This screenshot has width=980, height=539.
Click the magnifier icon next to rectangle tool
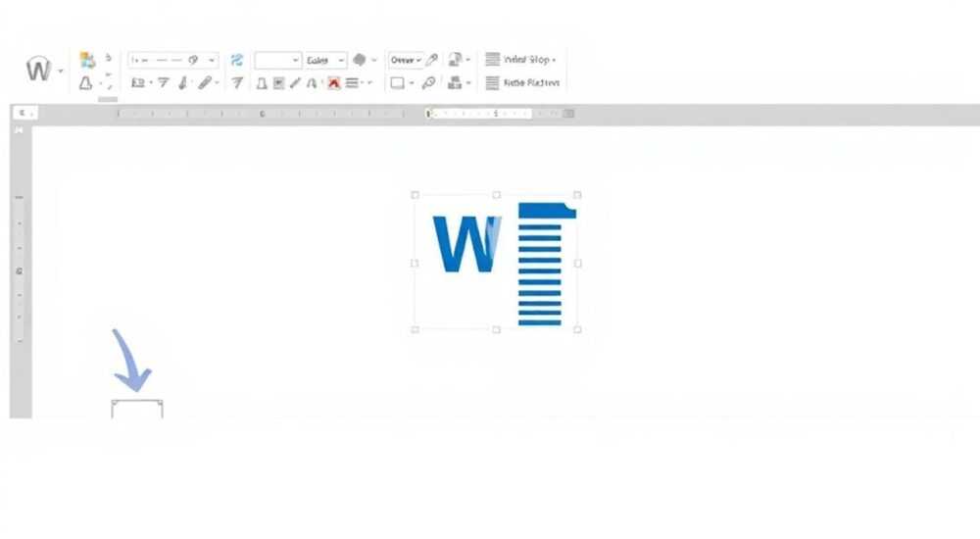coord(429,82)
